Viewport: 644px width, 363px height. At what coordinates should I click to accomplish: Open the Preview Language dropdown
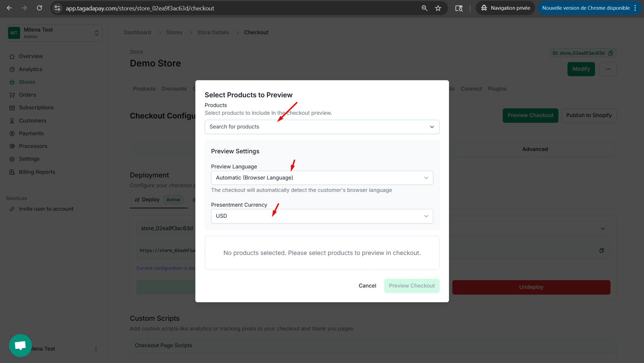click(x=322, y=178)
